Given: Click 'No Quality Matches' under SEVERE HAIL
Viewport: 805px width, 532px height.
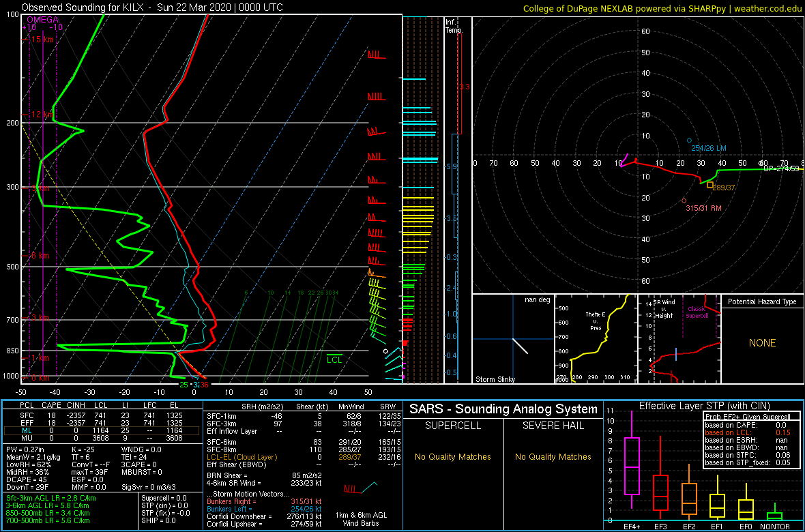Looking at the screenshot, I should point(553,456).
